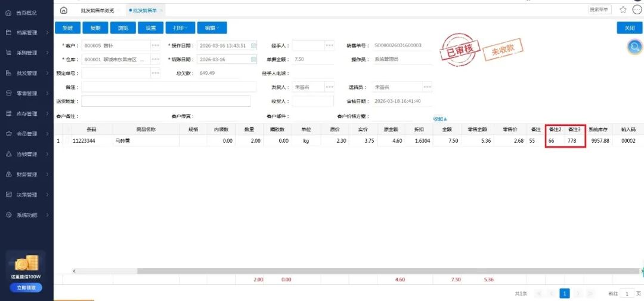This screenshot has height=301, width=644.
Task: Click the blue magnifier search icon
Action: [634, 47]
